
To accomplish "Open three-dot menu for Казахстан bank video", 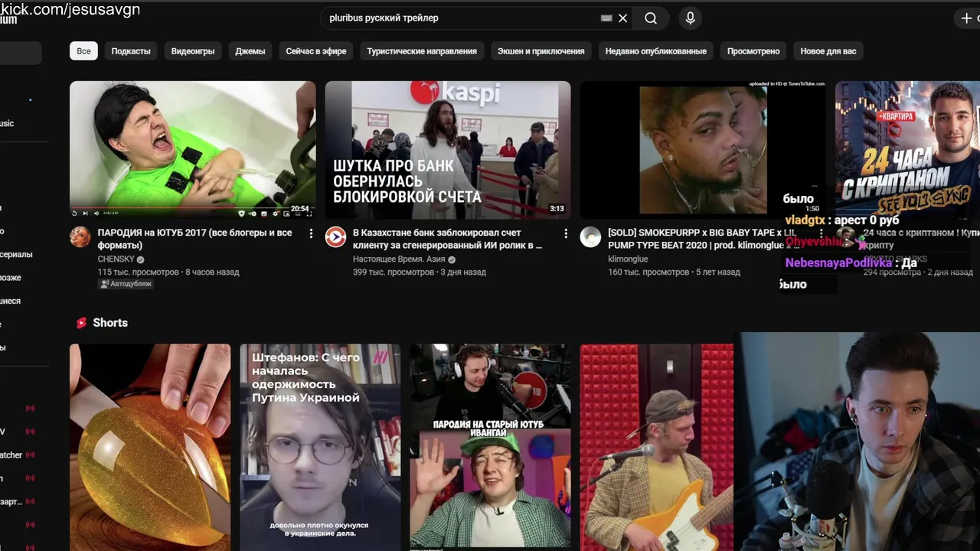I will click(x=566, y=233).
